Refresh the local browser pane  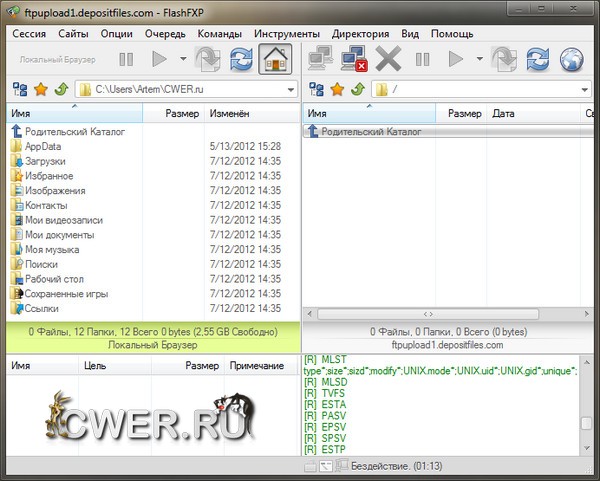click(241, 59)
